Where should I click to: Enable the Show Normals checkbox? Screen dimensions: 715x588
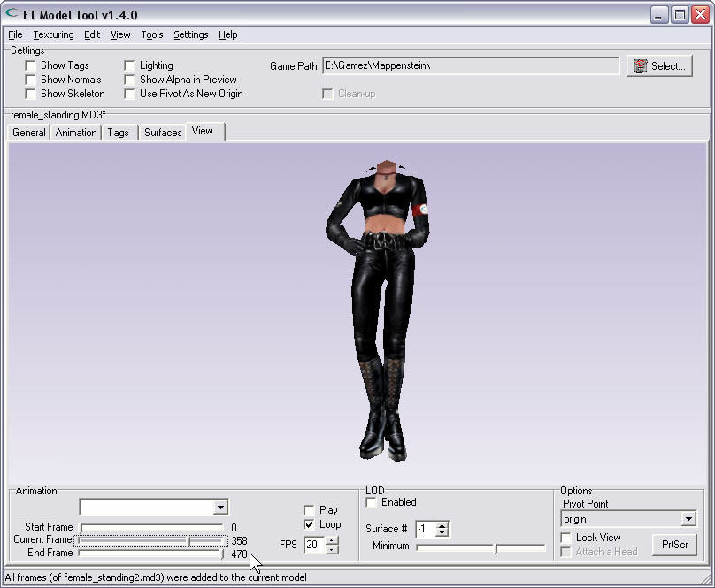coord(30,80)
